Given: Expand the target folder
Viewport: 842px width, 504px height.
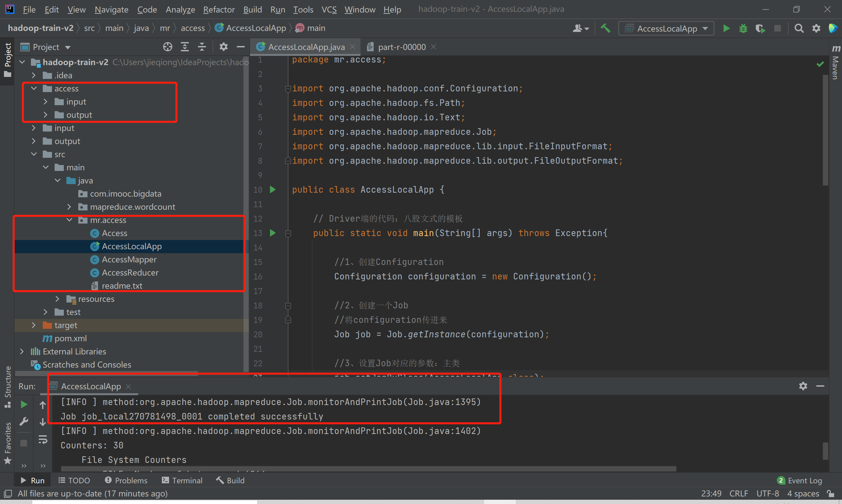Looking at the screenshot, I should pos(34,325).
